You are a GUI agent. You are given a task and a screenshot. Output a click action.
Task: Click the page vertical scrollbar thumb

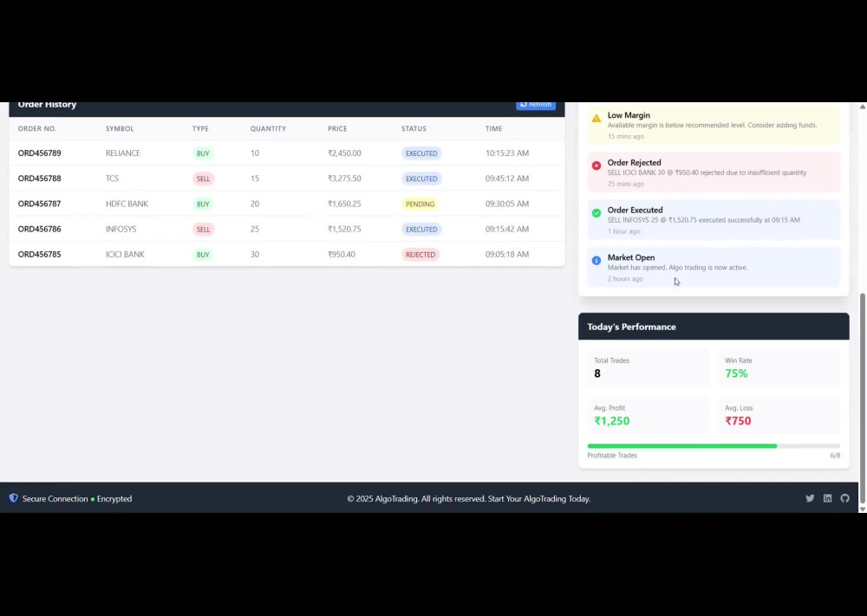pyautogui.click(x=862, y=397)
